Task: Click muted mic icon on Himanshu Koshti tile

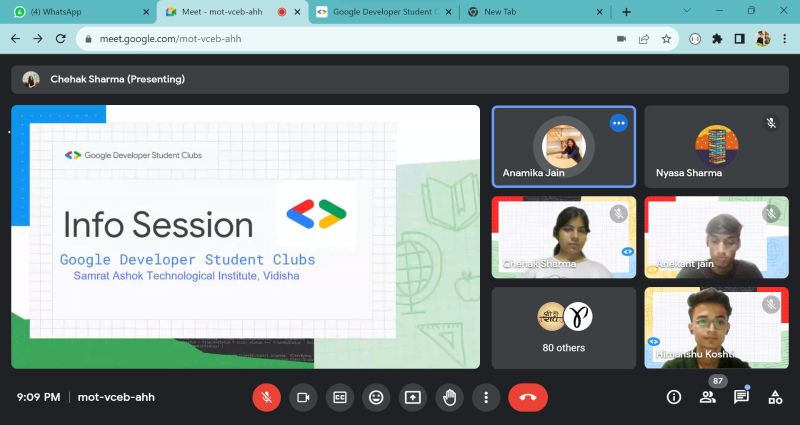Action: pyautogui.click(x=771, y=305)
